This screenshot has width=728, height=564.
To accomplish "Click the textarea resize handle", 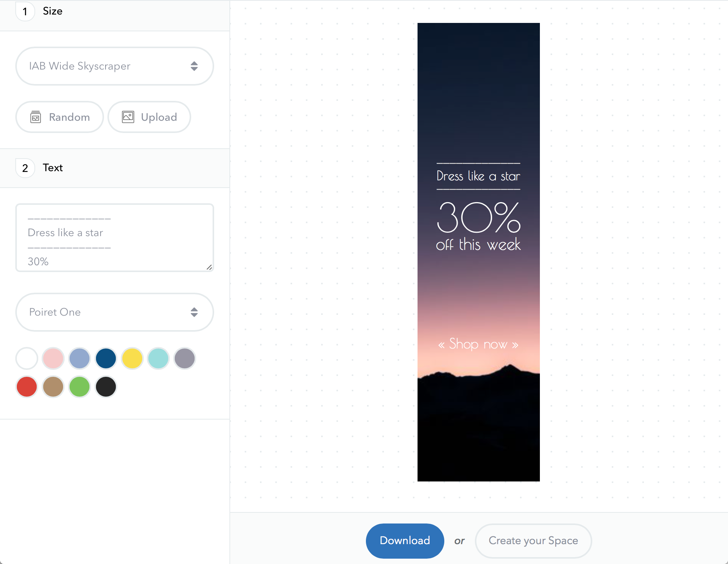I will (x=209, y=267).
